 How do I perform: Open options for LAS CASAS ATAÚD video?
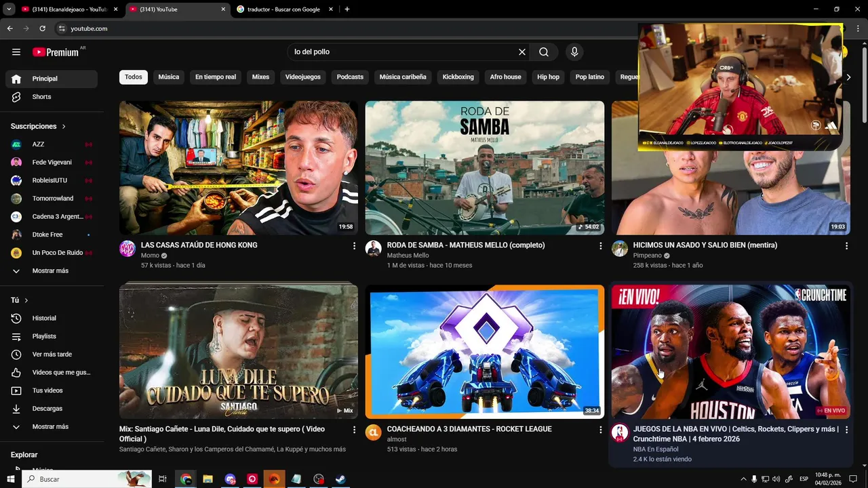pos(354,246)
